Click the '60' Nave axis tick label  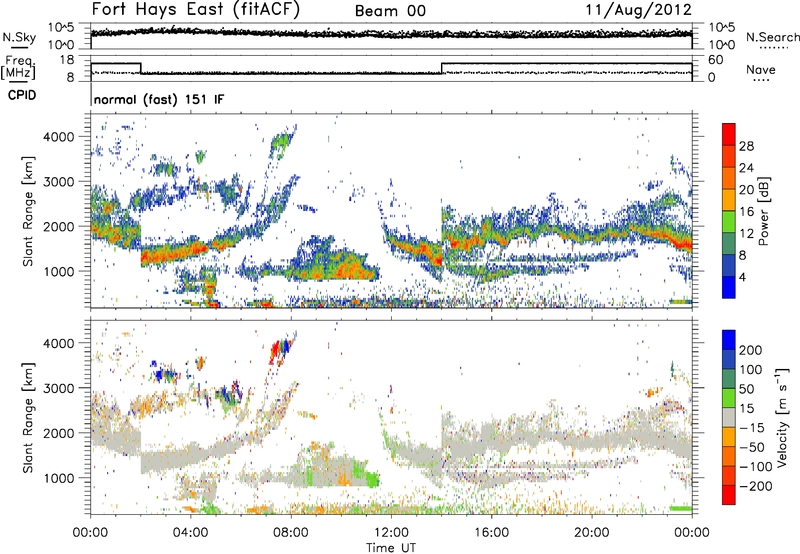[716, 60]
